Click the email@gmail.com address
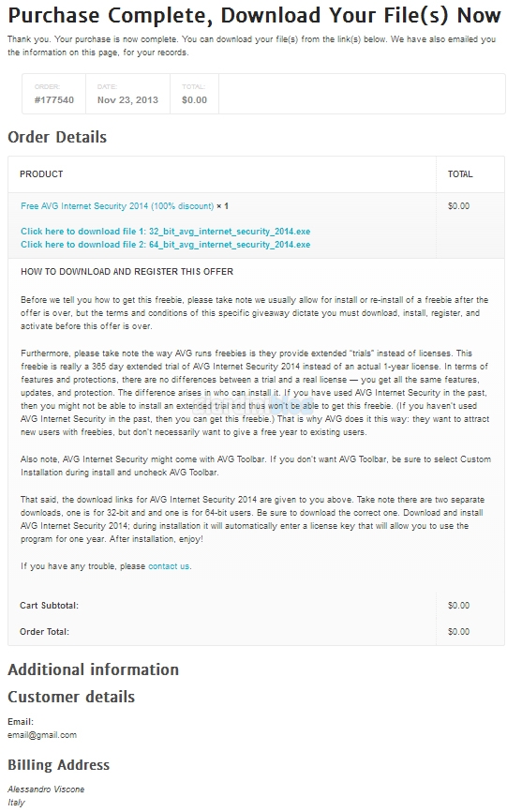This screenshot has width=507, height=812. click(42, 735)
